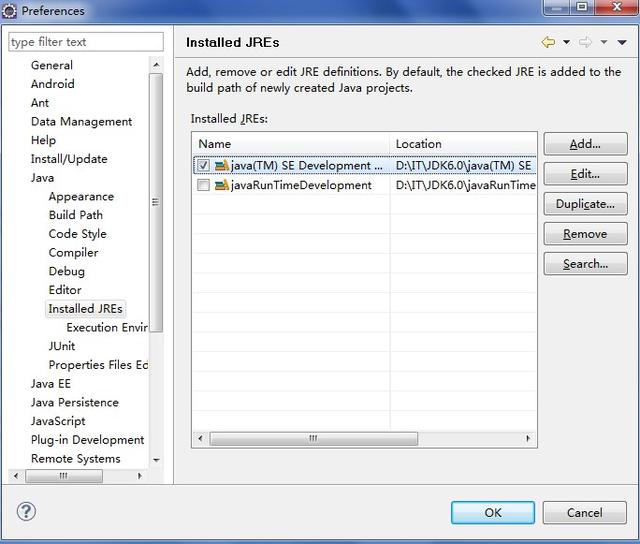Screen dimensions: 640x544
Task: Click the back navigation arrow icon
Action: coord(548,42)
